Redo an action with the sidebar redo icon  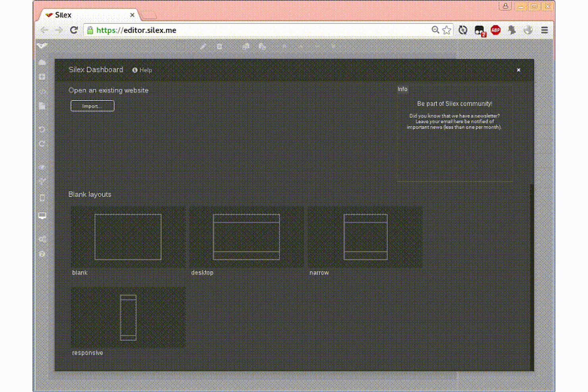pos(43,144)
